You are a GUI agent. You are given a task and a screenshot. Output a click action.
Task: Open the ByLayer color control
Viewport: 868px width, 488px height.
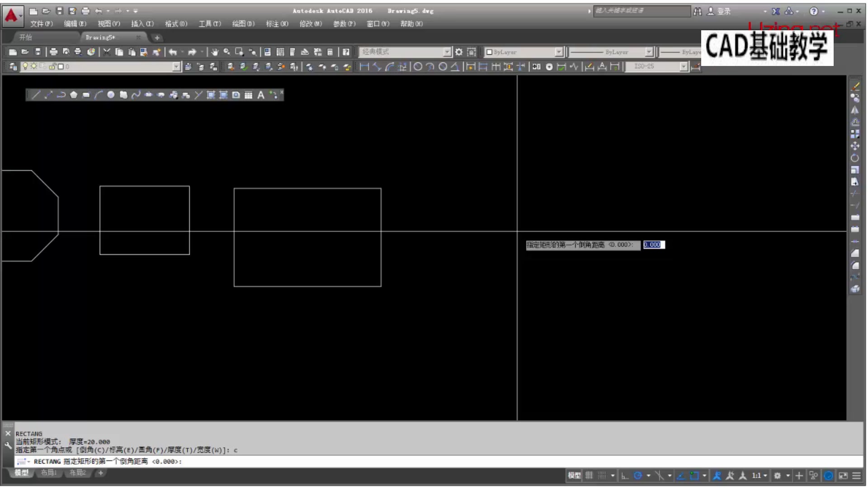524,52
